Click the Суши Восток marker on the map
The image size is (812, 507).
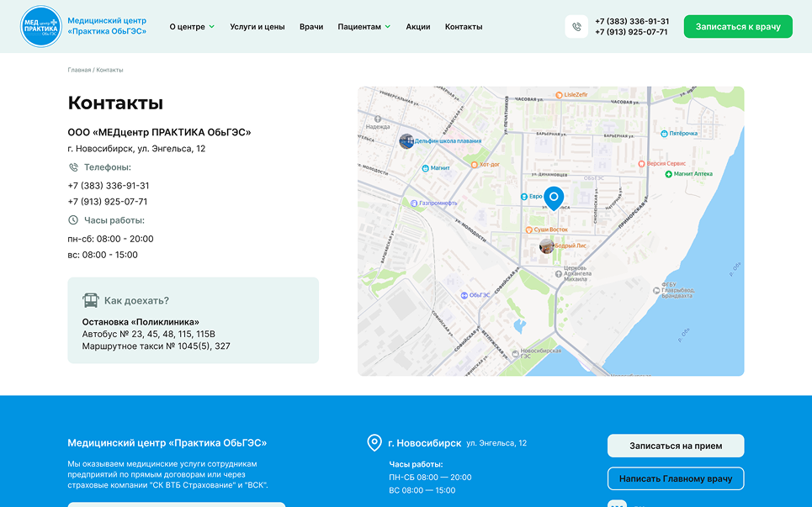(530, 230)
